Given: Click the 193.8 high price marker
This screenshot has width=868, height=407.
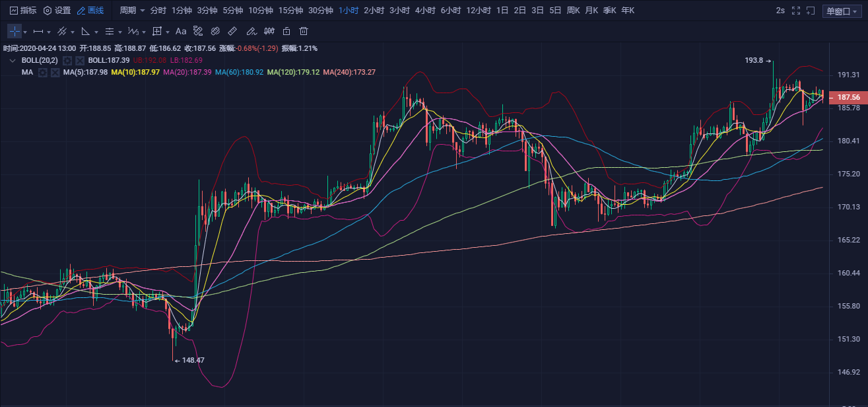Looking at the screenshot, I should click(x=758, y=60).
